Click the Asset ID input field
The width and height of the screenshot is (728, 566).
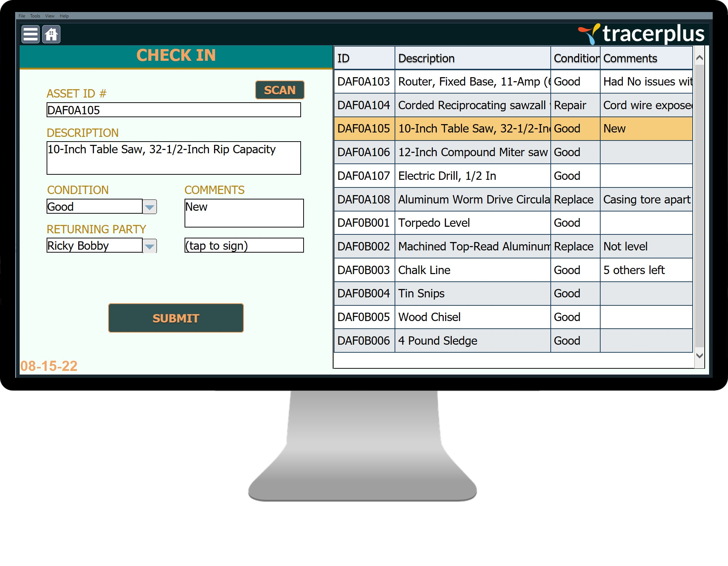[174, 110]
